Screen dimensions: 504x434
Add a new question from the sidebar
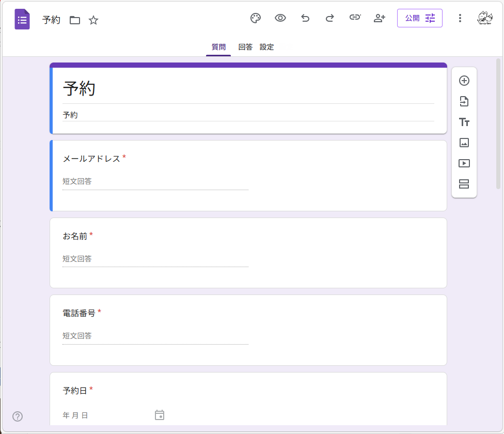tap(464, 81)
